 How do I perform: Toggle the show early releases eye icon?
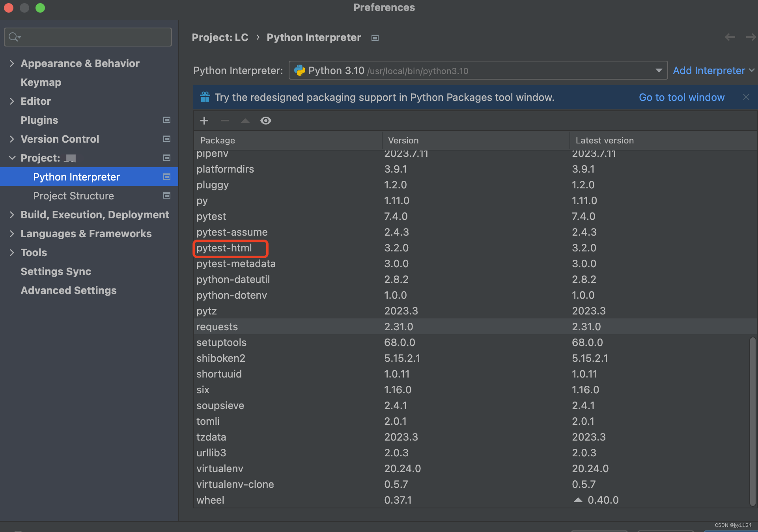[x=266, y=121]
